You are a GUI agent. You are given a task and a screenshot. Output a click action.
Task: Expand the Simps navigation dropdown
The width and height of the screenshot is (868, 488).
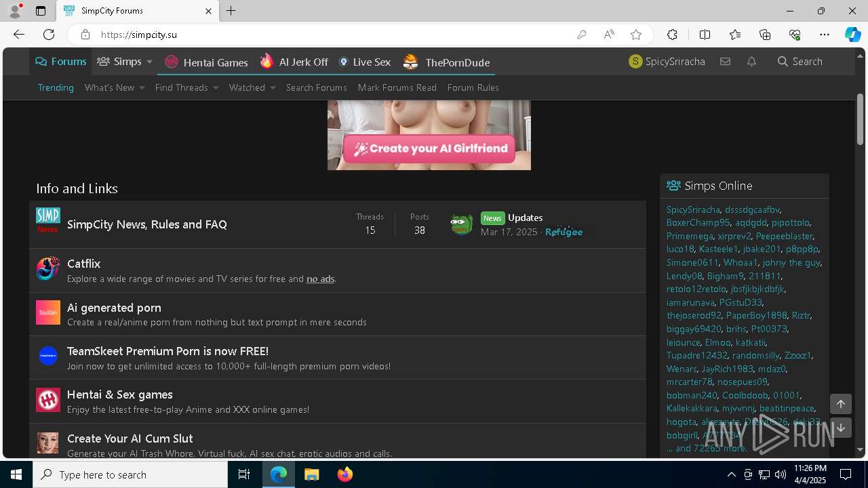[149, 62]
